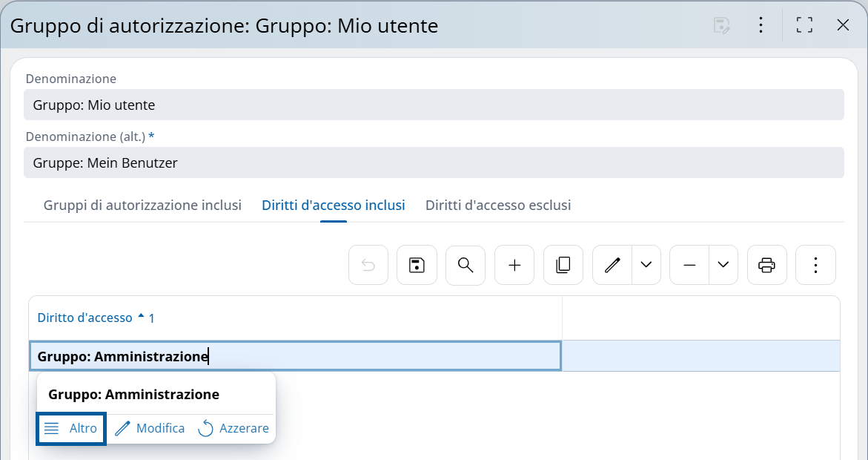Remove the row using the minus icon
The height and width of the screenshot is (460, 868).
[x=688, y=265]
